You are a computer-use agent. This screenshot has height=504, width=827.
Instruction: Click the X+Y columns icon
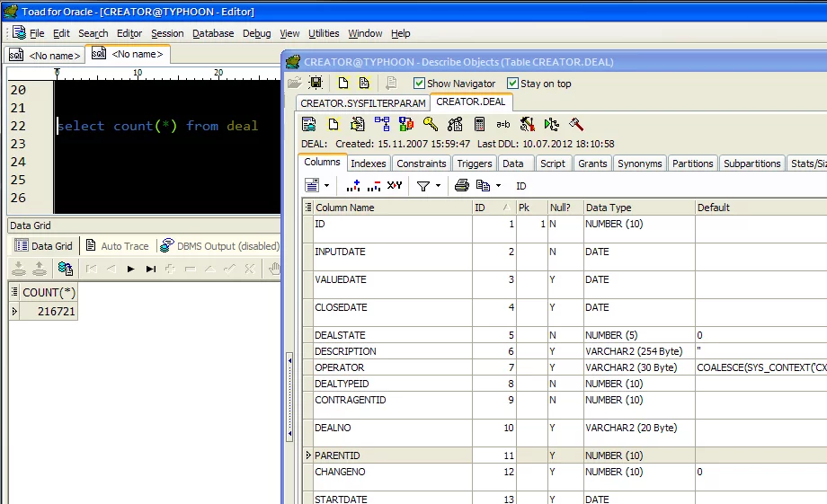pyautogui.click(x=394, y=186)
